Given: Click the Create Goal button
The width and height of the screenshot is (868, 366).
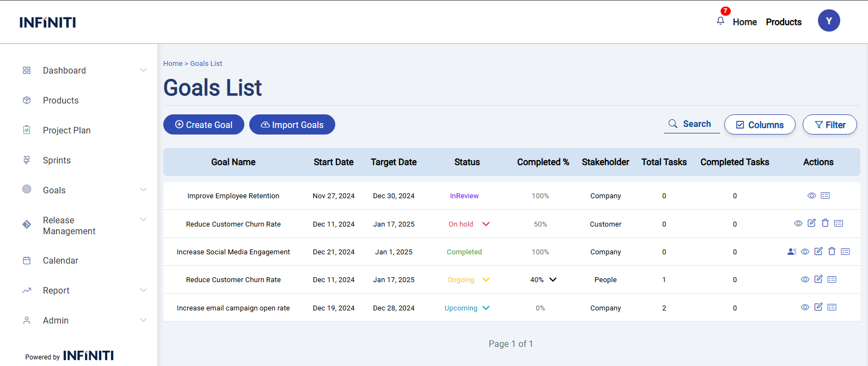Looking at the screenshot, I should click(x=204, y=125).
